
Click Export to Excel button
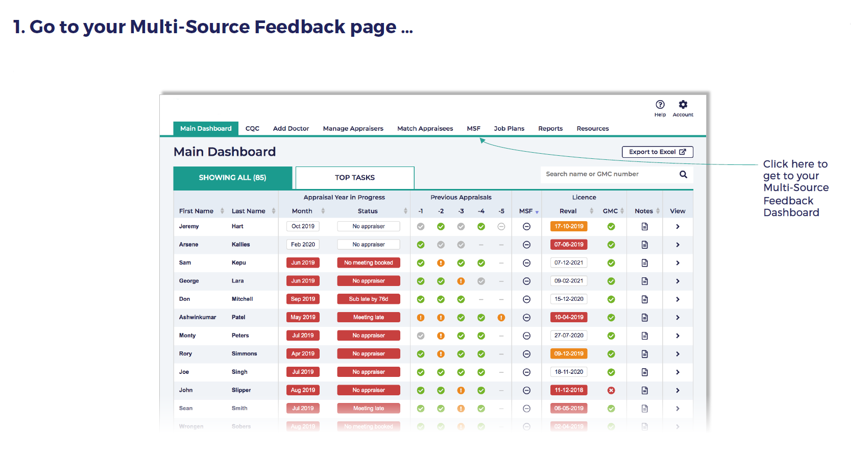click(x=657, y=152)
